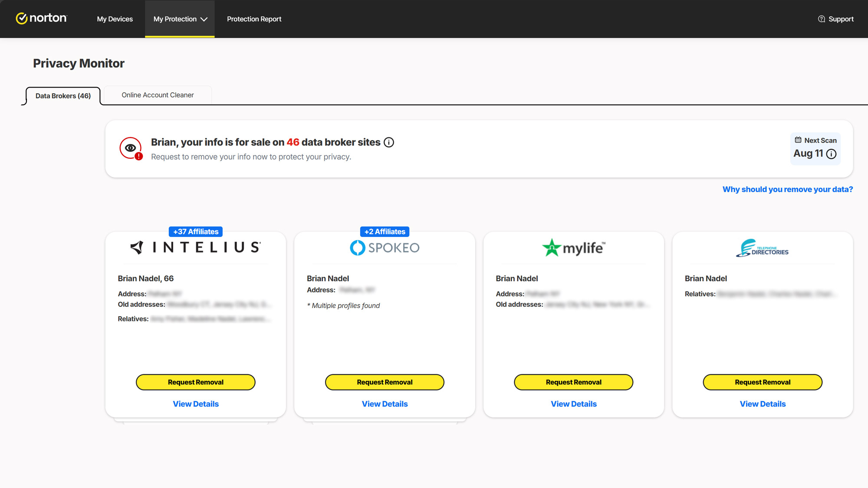868x488 pixels.
Task: Click the Norton logo
Action: pos(42,18)
